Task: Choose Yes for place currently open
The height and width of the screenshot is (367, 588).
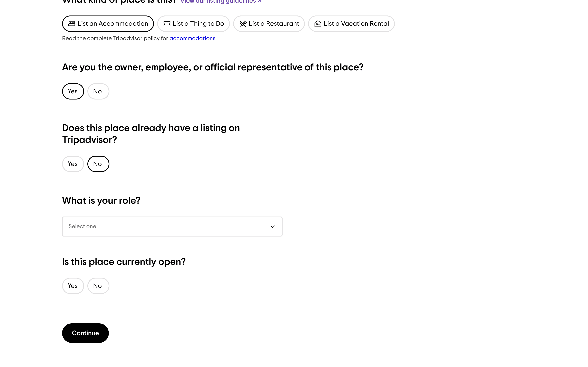Action: (x=73, y=286)
